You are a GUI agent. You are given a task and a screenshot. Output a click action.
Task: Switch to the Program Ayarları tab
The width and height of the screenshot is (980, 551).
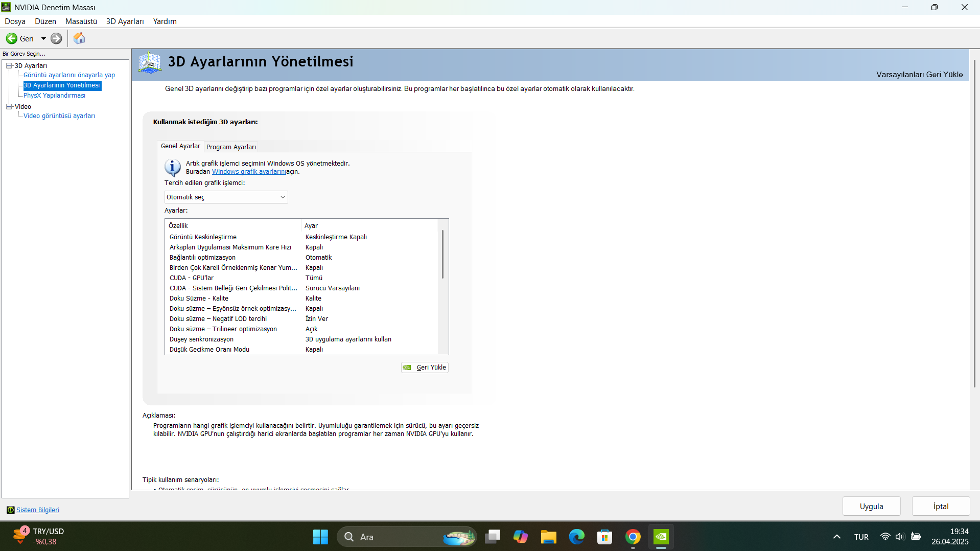[231, 147]
